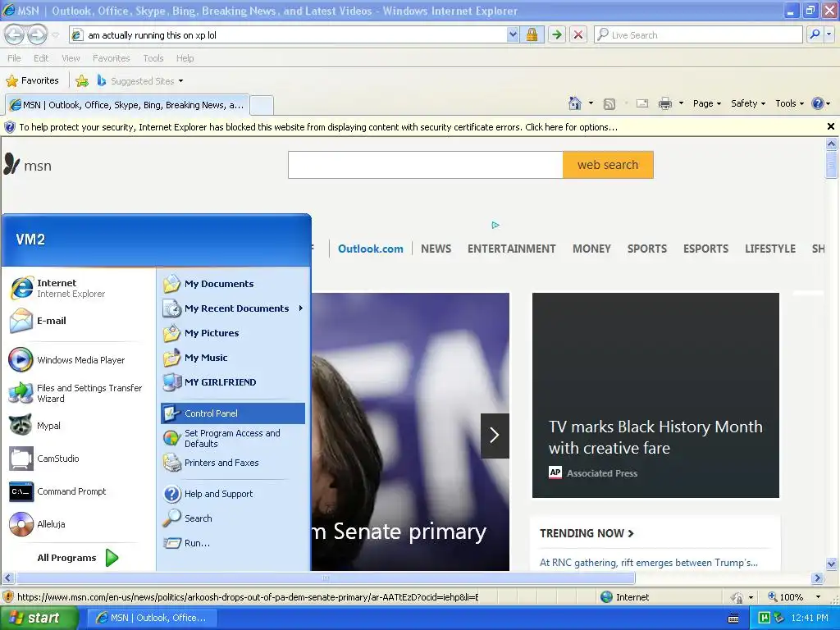Open the MONEY section link
840x630 pixels.
coord(591,249)
